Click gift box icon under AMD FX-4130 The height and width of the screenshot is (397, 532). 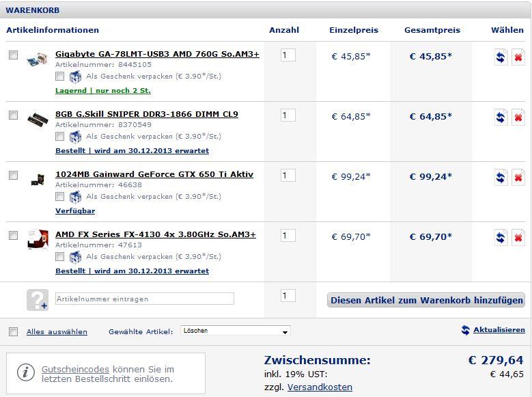pyautogui.click(x=75, y=257)
